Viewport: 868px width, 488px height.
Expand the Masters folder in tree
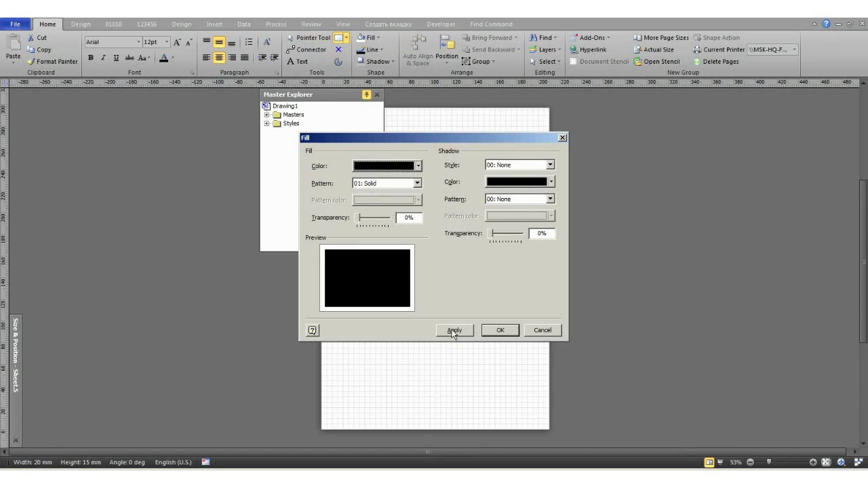coord(267,115)
